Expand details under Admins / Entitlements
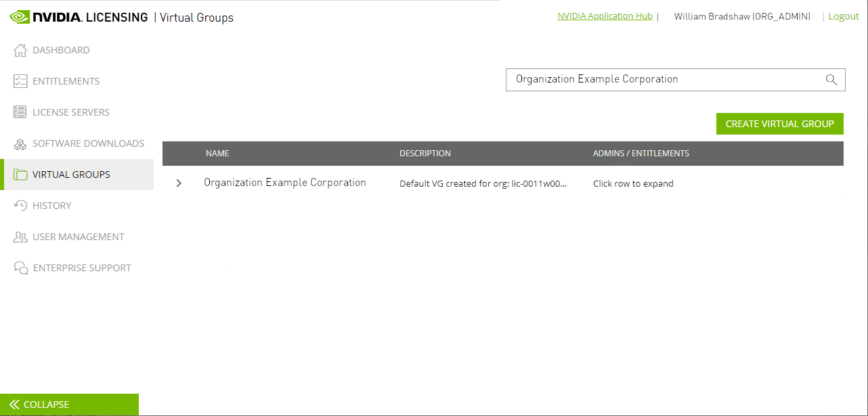This screenshot has height=416, width=868. (633, 183)
